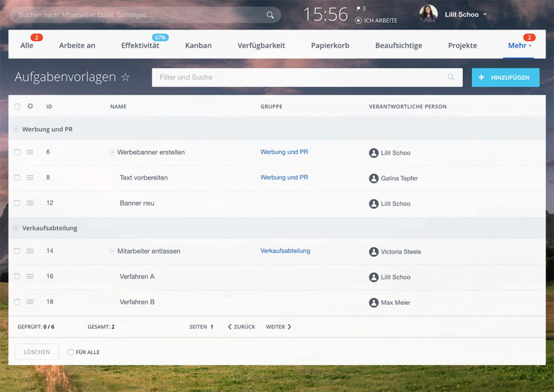
Task: Click the HINZUFÜGEN button
Action: [x=505, y=77]
